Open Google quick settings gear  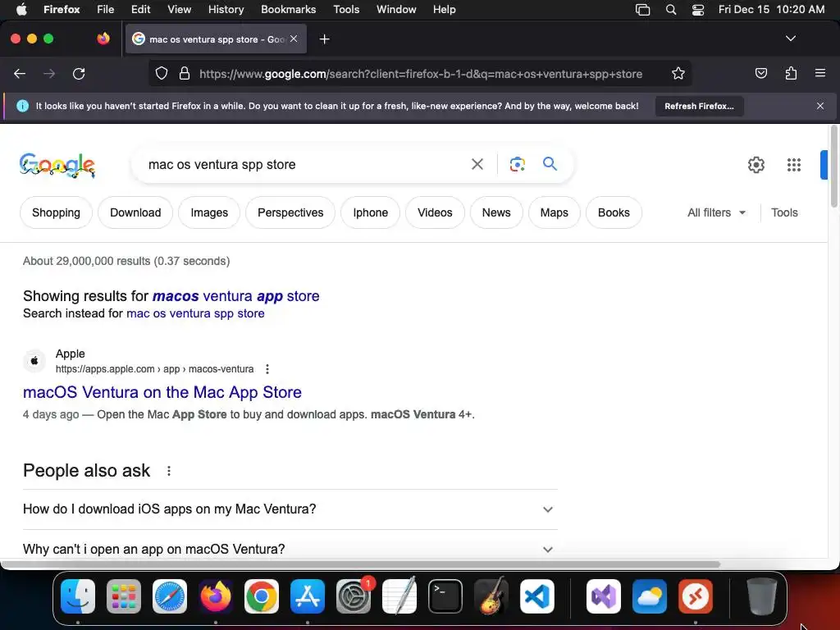pyautogui.click(x=756, y=165)
